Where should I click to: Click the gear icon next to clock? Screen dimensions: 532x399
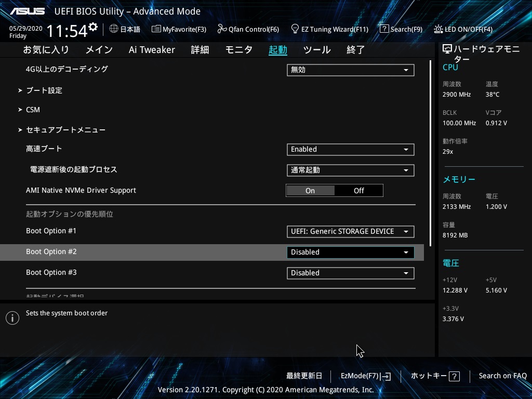point(93,27)
